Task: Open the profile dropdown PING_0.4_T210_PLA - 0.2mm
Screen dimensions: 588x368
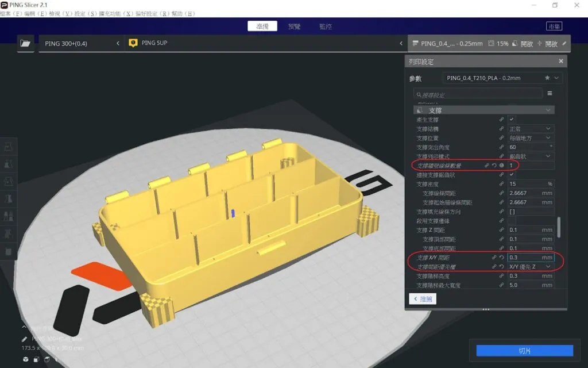Action: point(502,78)
